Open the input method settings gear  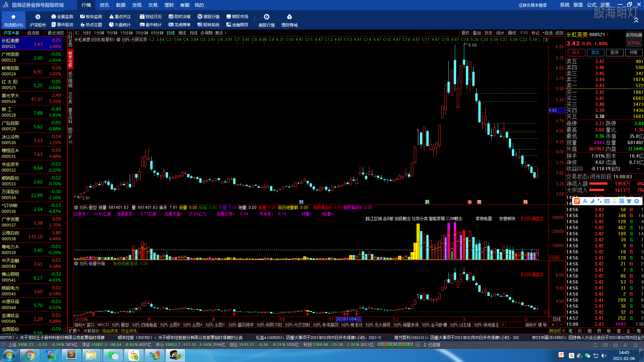click(x=637, y=201)
